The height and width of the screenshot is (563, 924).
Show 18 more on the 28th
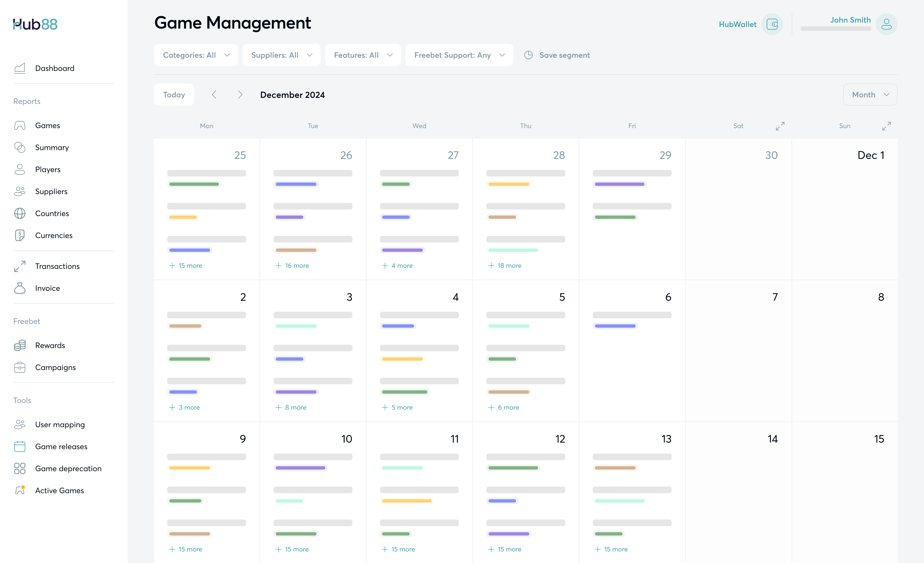pyautogui.click(x=505, y=265)
